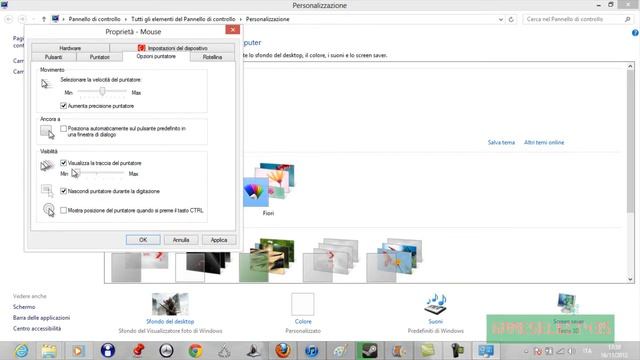The height and width of the screenshot is (360, 640).
Task: Switch to the Rotellina tab
Action: [212, 57]
